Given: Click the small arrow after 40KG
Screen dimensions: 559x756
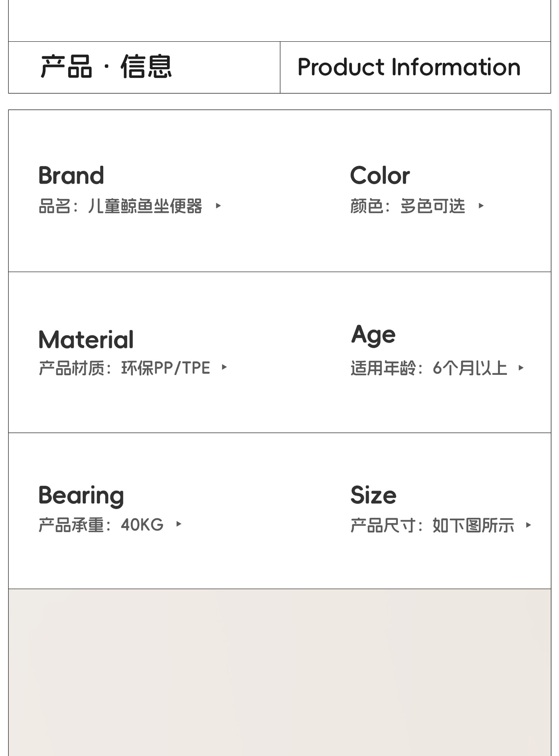Looking at the screenshot, I should coord(179,524).
